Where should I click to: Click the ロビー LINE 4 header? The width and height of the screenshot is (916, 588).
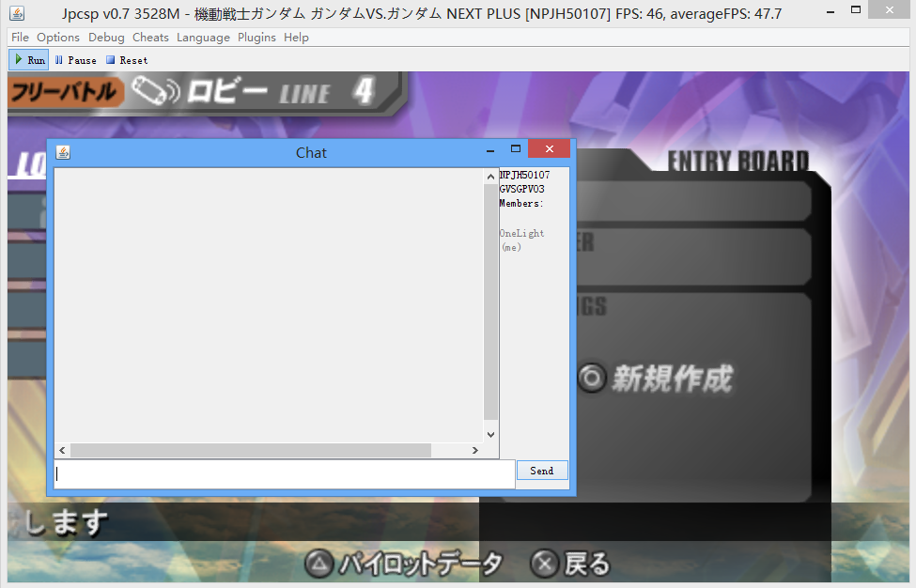coord(254,91)
